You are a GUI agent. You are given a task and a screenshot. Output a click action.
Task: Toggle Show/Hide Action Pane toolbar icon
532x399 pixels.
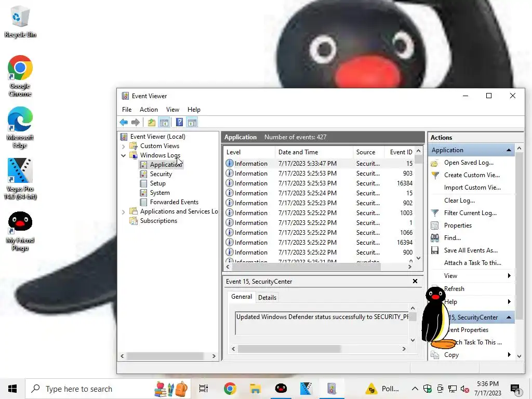coord(192,123)
